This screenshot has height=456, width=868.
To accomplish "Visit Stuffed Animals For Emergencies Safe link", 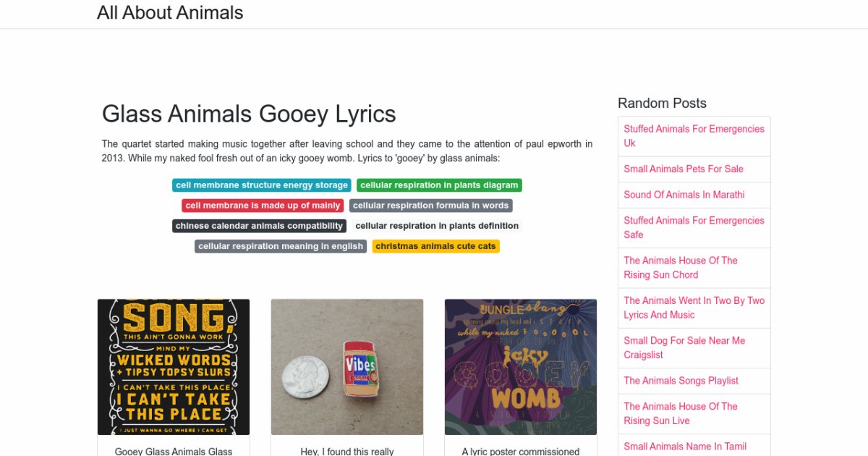I will (694, 227).
